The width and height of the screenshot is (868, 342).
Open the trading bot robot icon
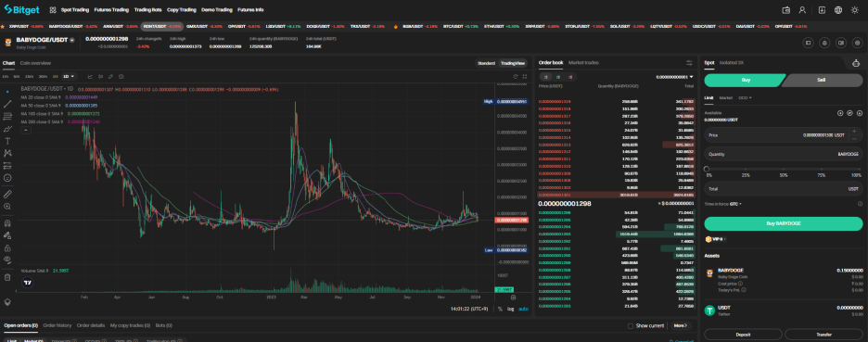tap(856, 63)
